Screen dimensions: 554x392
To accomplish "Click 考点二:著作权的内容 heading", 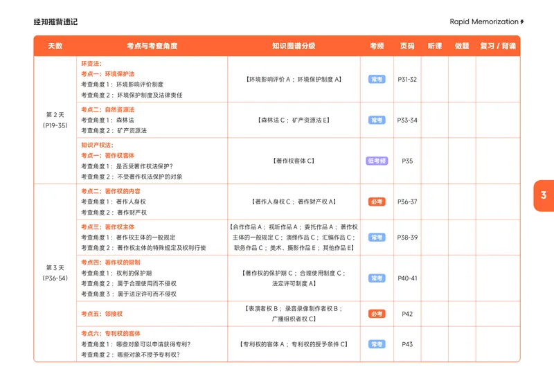I will click(111, 191).
